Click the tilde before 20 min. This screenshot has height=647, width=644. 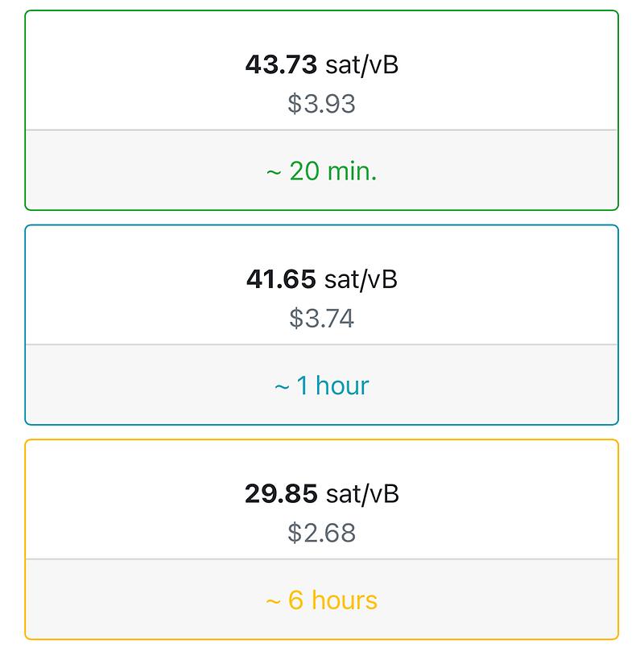(273, 171)
